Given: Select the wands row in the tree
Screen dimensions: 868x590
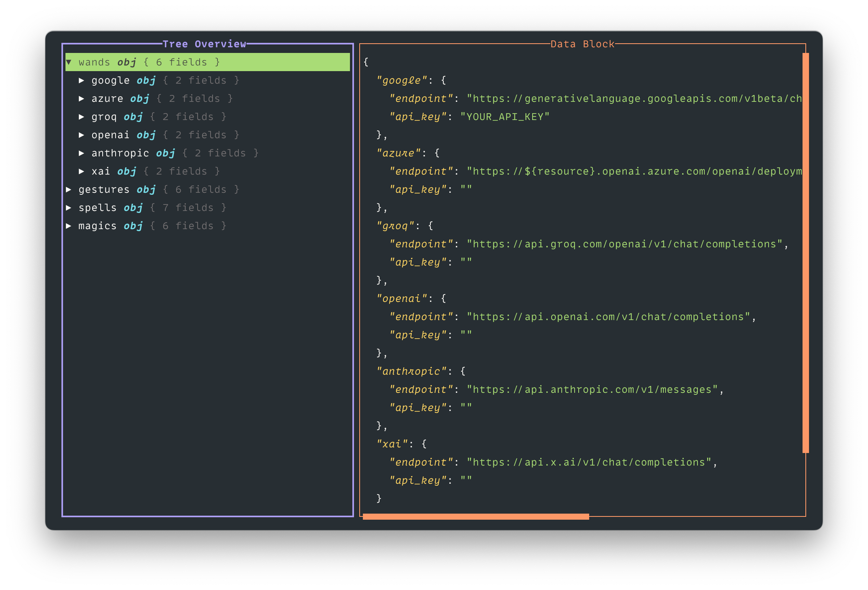Looking at the screenshot, I should tap(208, 62).
